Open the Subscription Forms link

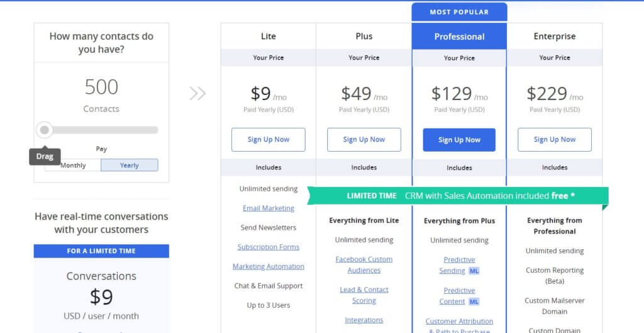[269, 247]
